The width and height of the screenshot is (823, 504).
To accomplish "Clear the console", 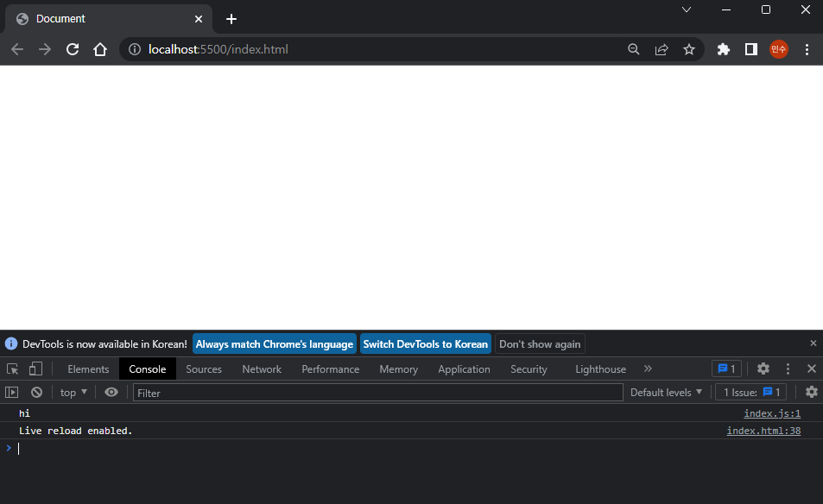I will [x=36, y=393].
